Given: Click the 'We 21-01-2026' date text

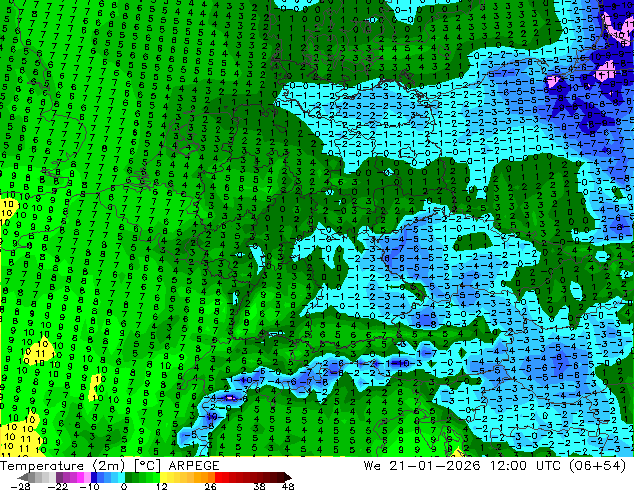Looking at the screenshot, I should point(422,466).
